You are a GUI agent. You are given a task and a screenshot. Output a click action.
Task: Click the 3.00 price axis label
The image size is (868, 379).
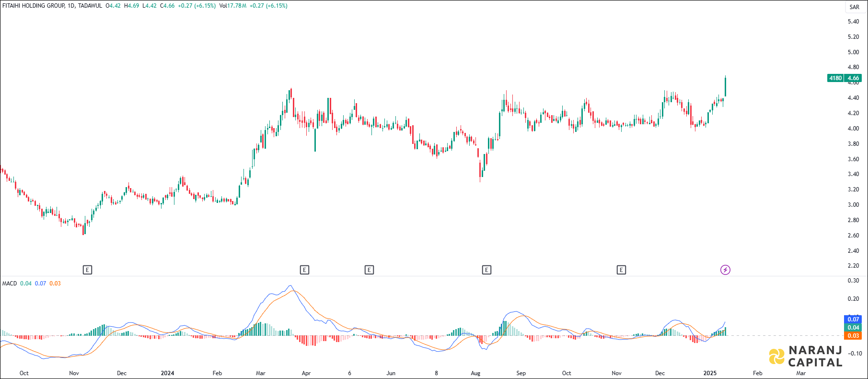point(853,205)
